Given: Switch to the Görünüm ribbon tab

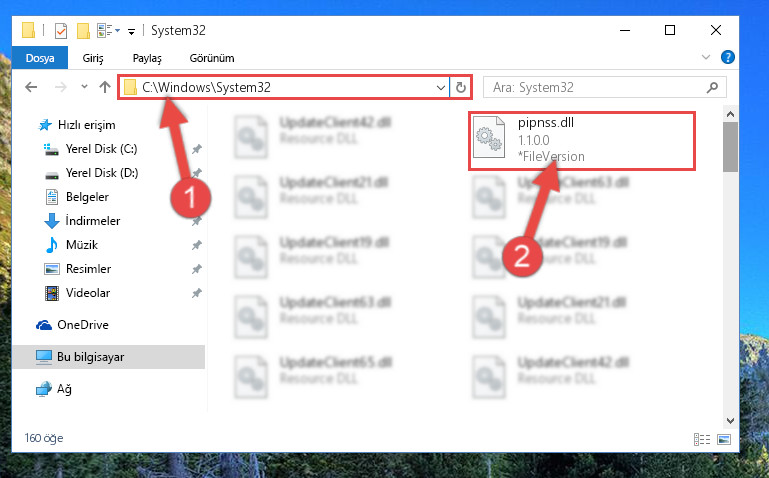Looking at the screenshot, I should click(212, 58).
